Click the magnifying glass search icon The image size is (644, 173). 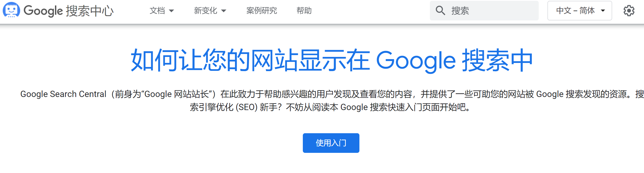click(x=440, y=11)
